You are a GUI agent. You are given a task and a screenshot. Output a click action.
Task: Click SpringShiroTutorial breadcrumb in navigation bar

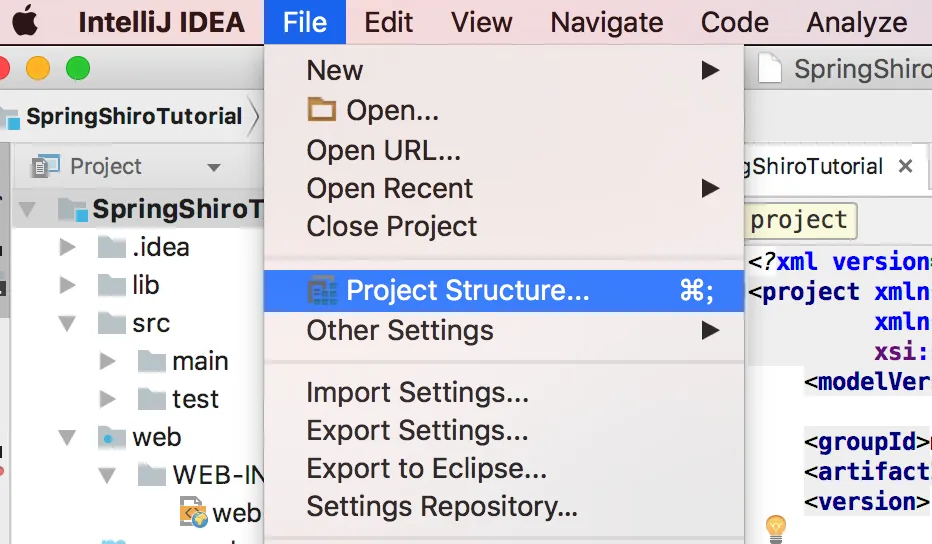click(133, 116)
